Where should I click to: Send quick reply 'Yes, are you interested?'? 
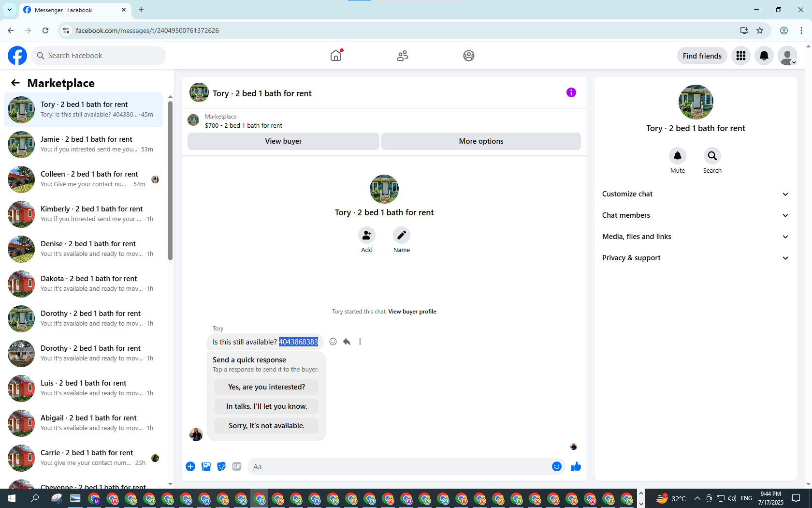[266, 387]
